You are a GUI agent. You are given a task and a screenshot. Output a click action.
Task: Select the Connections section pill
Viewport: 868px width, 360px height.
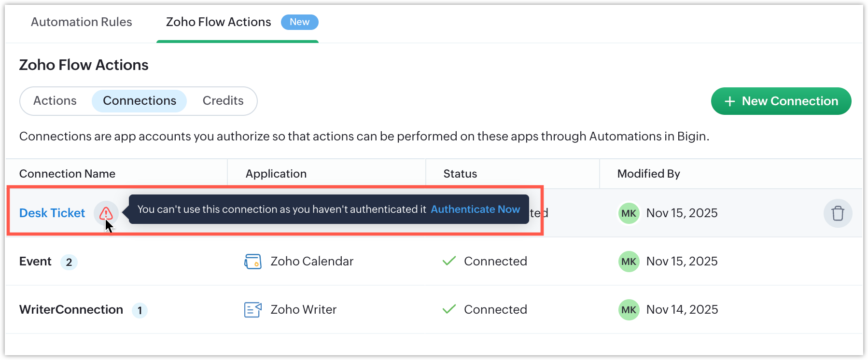point(140,101)
